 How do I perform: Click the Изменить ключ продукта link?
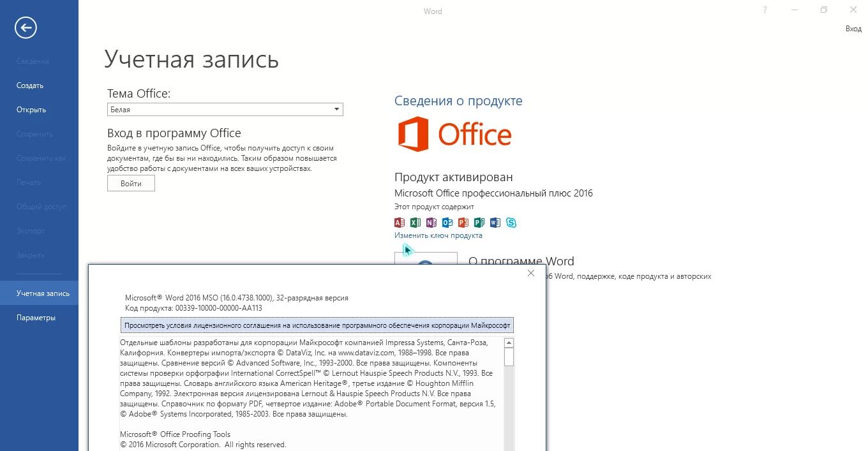tap(438, 235)
